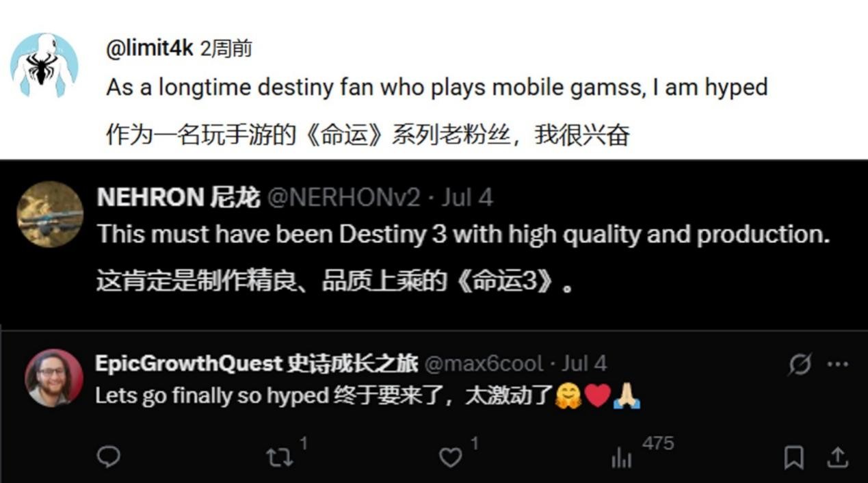This screenshot has width=868, height=483.
Task: Click the retweet arrows icon
Action: 279,458
